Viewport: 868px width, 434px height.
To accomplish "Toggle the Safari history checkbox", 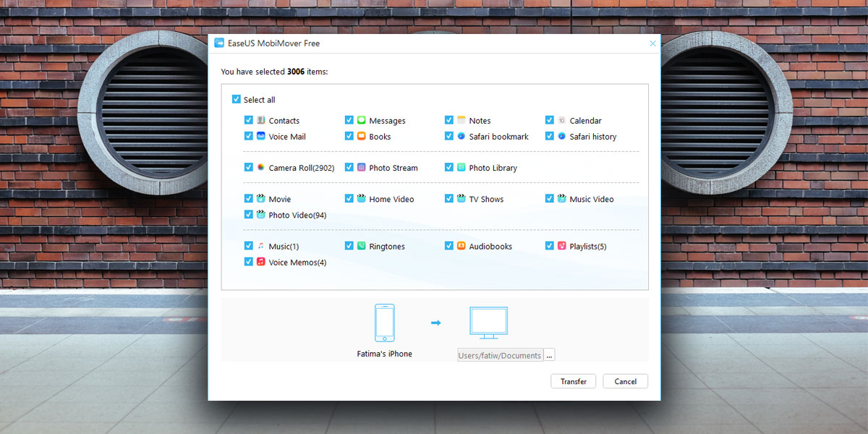I will coord(549,136).
